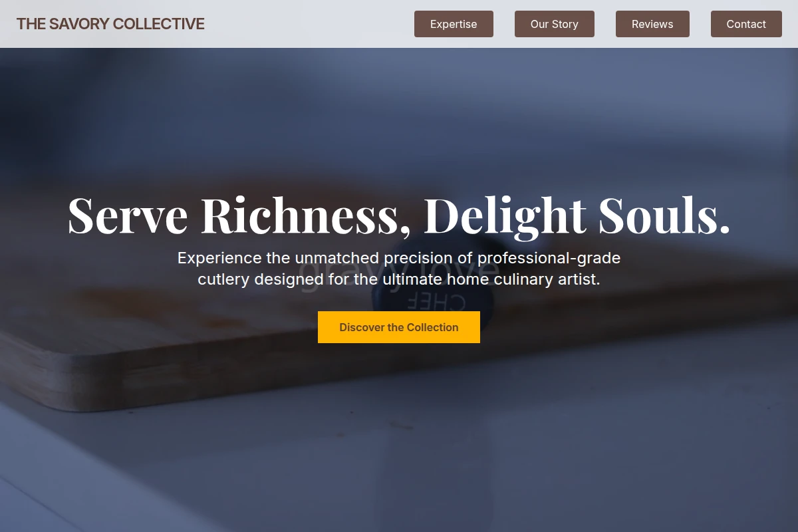Open the Expertise navigation button
Screen dimensions: 798x532
point(454,24)
